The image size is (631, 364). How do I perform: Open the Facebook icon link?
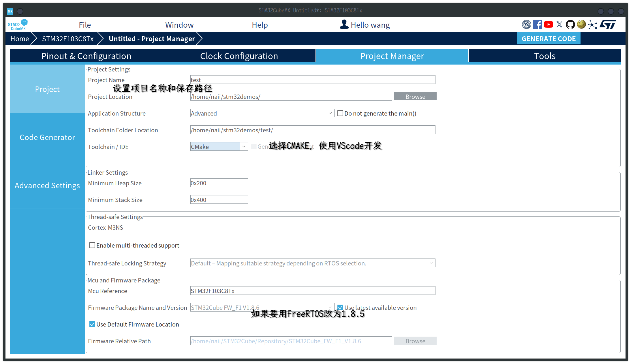point(537,24)
